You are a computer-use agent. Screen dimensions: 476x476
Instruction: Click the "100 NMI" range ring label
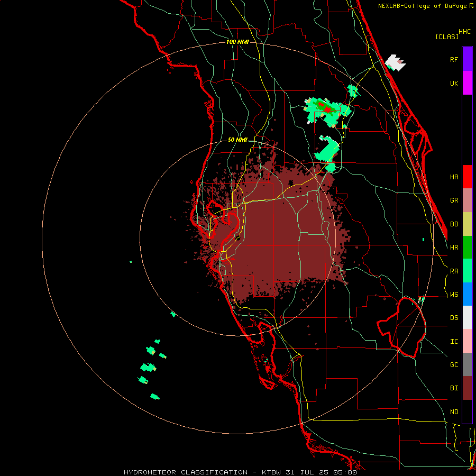pyautogui.click(x=237, y=42)
